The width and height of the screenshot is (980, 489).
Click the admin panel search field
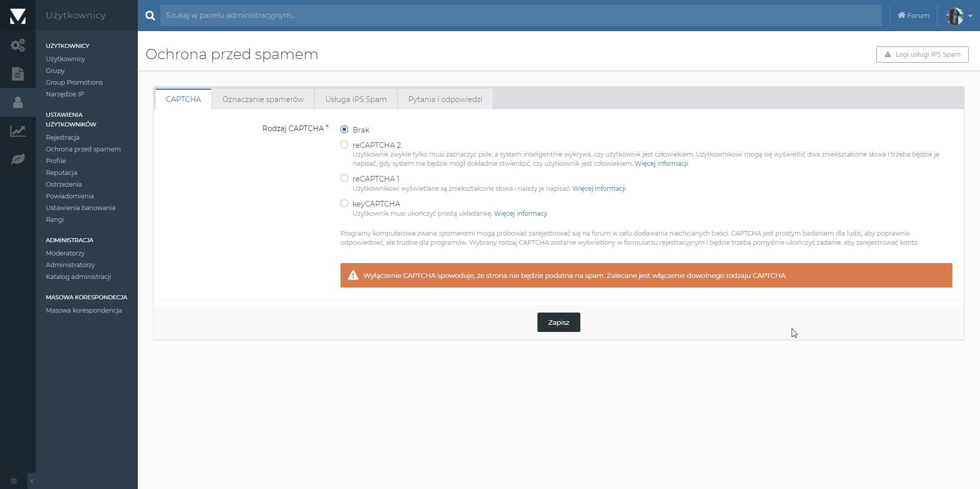tap(521, 16)
